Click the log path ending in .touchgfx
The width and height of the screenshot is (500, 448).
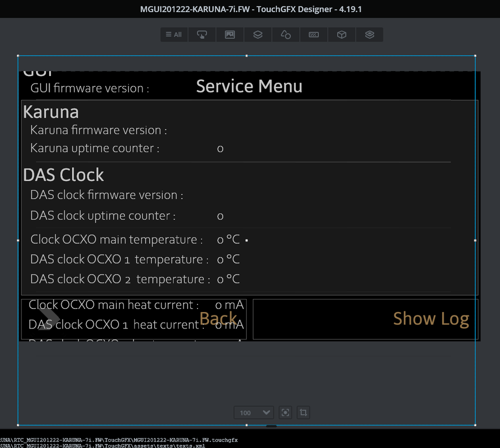tap(119, 440)
